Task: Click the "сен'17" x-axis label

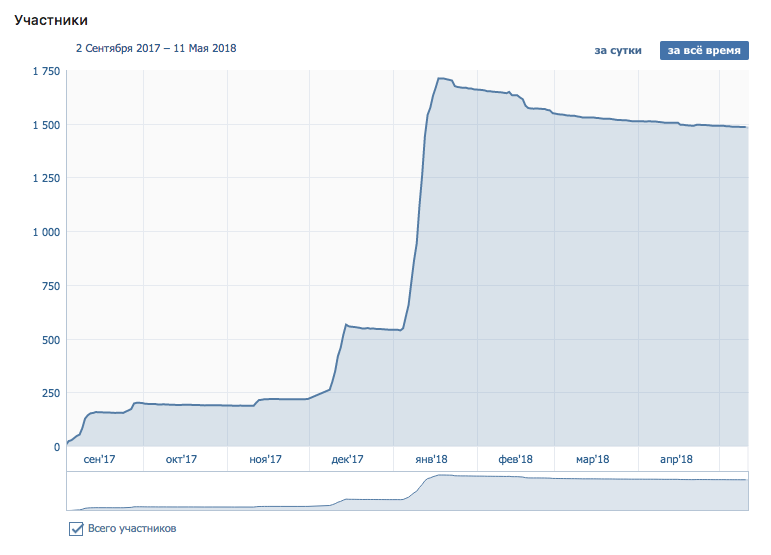Action: pyautogui.click(x=100, y=459)
